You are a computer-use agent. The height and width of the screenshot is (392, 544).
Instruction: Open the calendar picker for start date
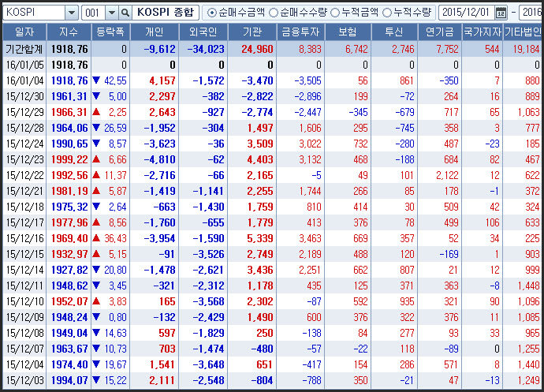pos(501,13)
